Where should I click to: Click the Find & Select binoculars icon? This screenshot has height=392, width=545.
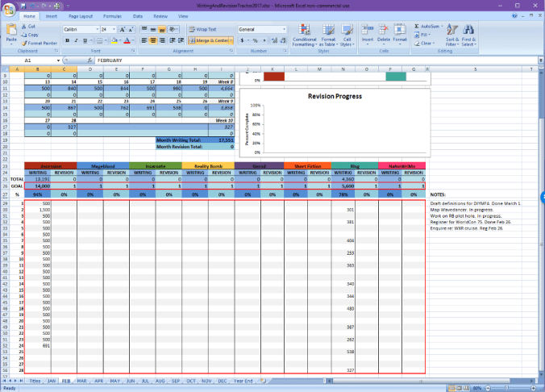[x=469, y=31]
